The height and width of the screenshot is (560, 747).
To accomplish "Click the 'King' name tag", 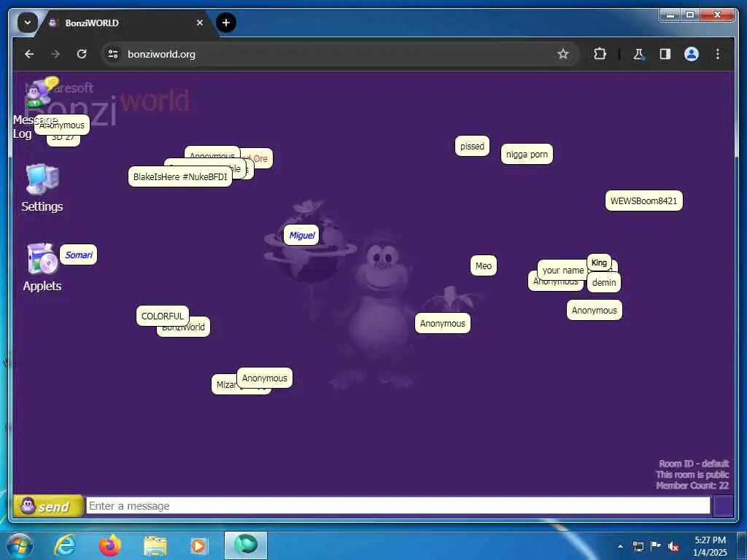I will 599,262.
